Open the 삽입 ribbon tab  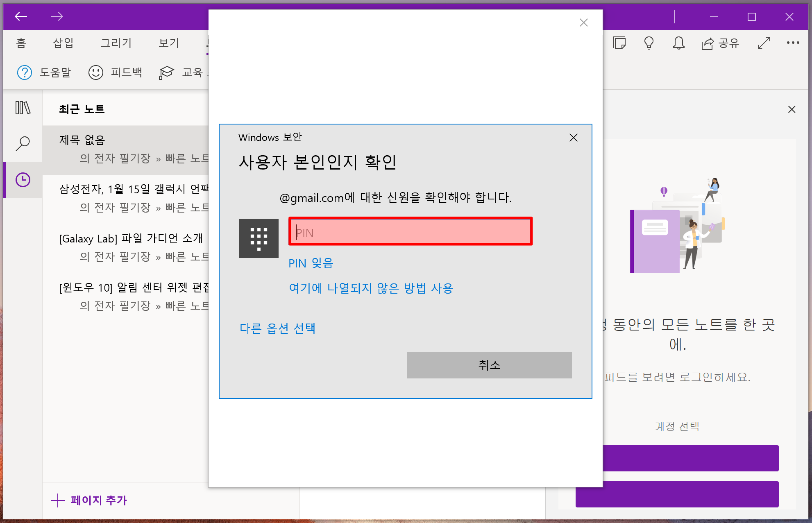[63, 43]
